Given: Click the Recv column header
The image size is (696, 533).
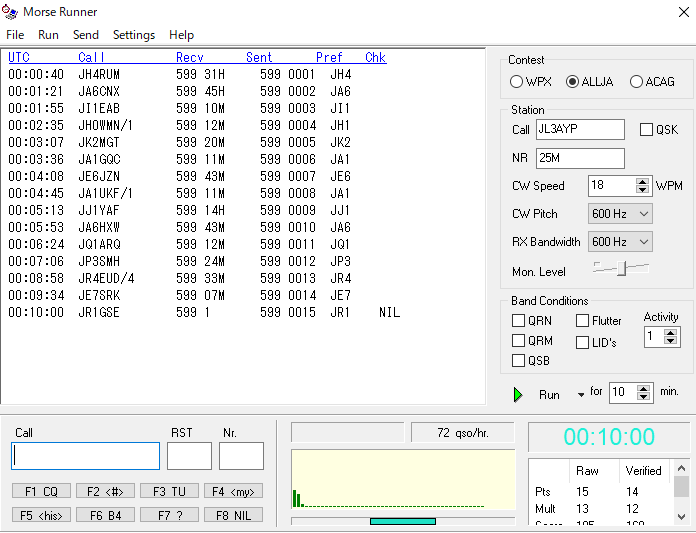Looking at the screenshot, I should pyautogui.click(x=190, y=57).
